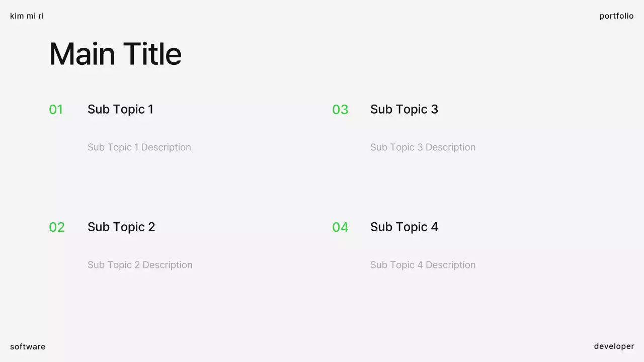
Task: Click the 'Sub Topic 3' heading
Action: [404, 109]
